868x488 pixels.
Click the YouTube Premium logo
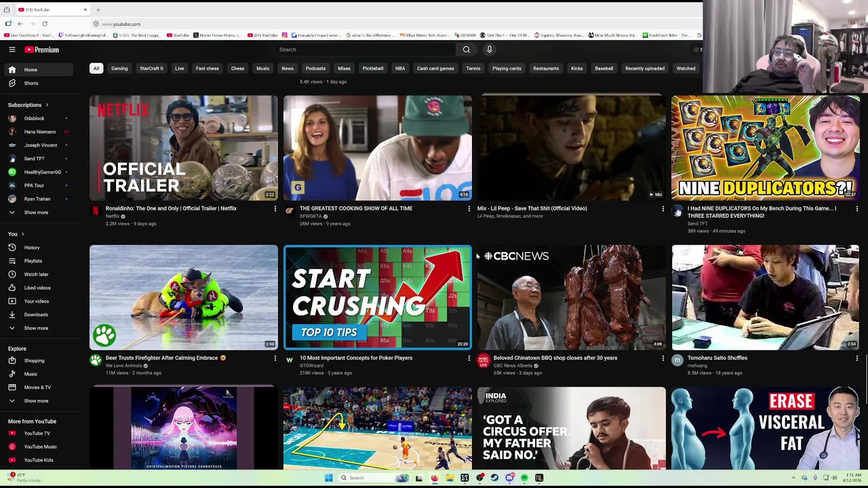[x=42, y=49]
